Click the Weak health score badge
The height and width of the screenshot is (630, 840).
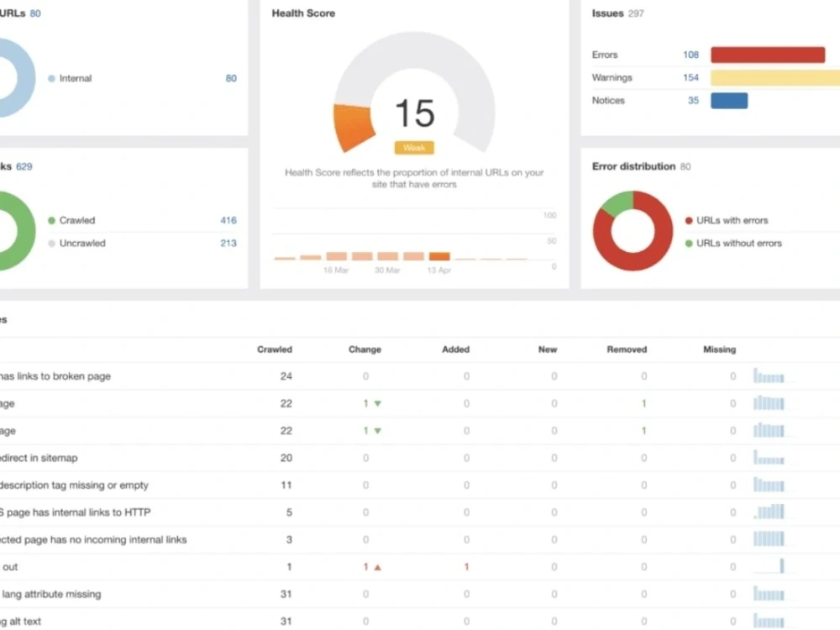414,148
